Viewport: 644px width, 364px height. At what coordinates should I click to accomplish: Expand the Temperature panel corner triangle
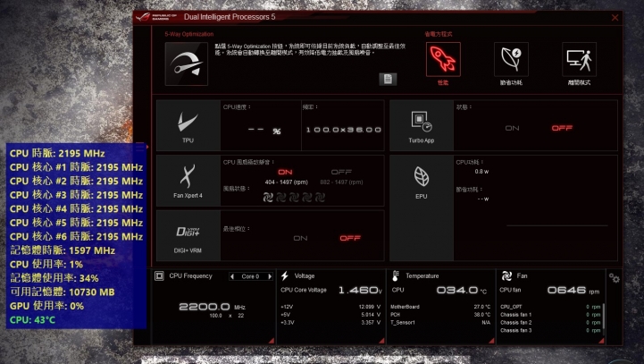point(491,341)
